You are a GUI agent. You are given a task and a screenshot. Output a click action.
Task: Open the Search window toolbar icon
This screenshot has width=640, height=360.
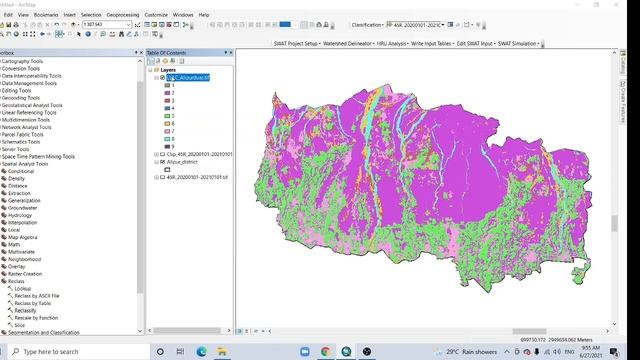(x=162, y=25)
